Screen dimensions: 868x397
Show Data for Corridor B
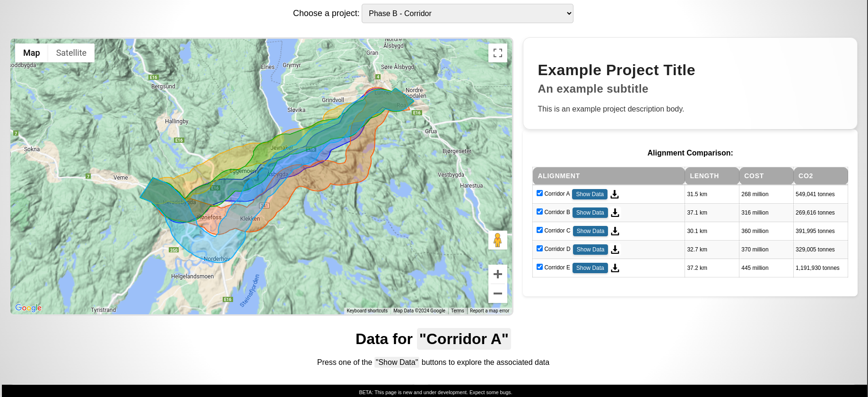pos(590,213)
